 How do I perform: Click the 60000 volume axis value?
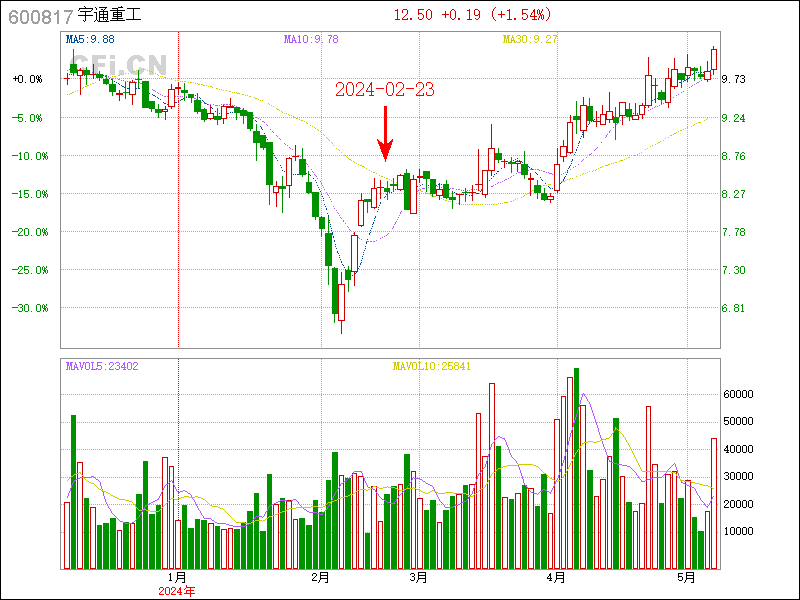[738, 394]
